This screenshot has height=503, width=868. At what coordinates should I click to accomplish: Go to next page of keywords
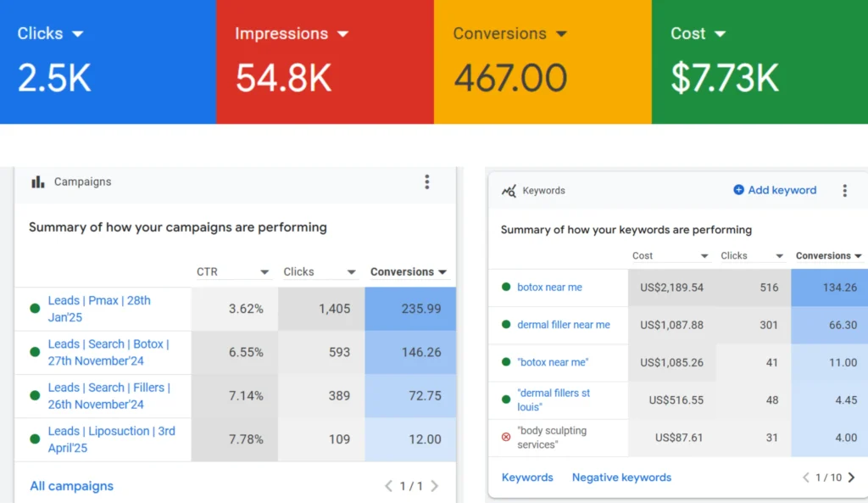click(852, 478)
